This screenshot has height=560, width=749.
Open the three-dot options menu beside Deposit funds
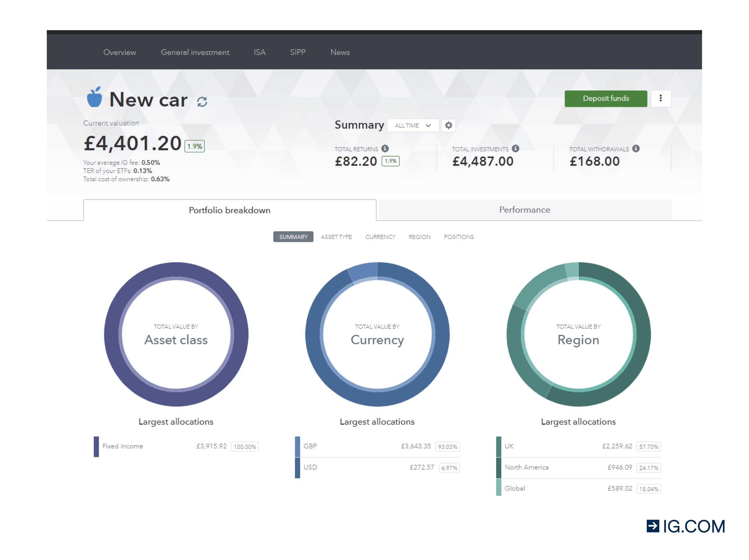point(661,98)
